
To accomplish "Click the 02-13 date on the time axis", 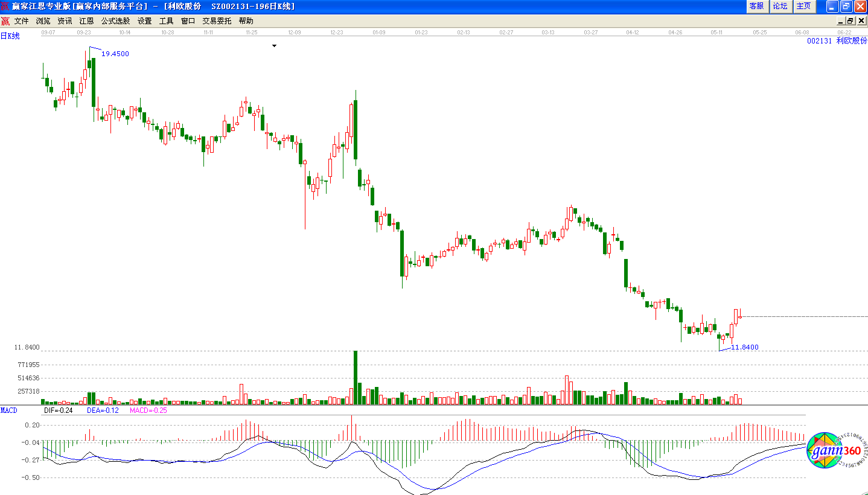I will (x=464, y=32).
